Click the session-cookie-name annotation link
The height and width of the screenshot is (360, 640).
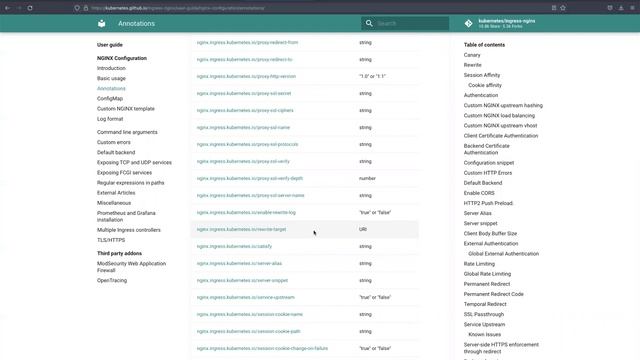(x=250, y=314)
